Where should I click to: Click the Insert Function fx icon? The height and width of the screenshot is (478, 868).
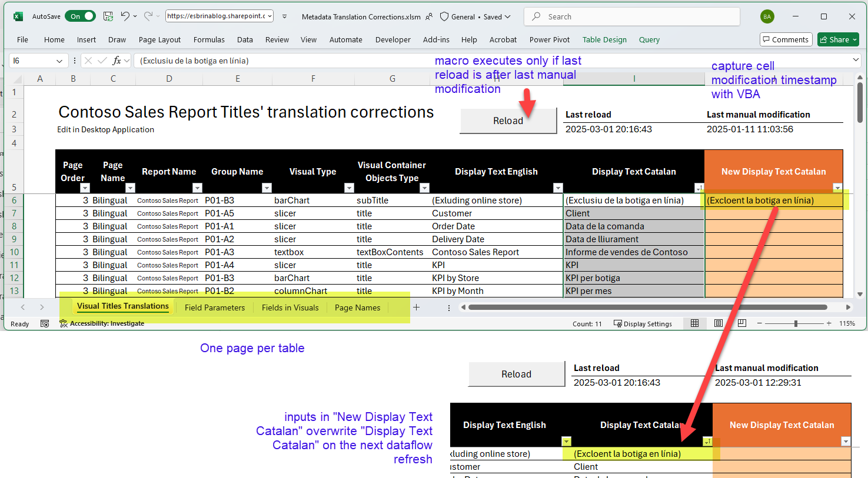117,61
